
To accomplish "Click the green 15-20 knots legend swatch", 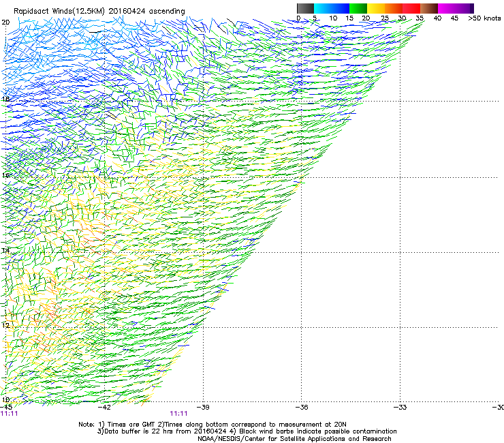I will 358,8.
